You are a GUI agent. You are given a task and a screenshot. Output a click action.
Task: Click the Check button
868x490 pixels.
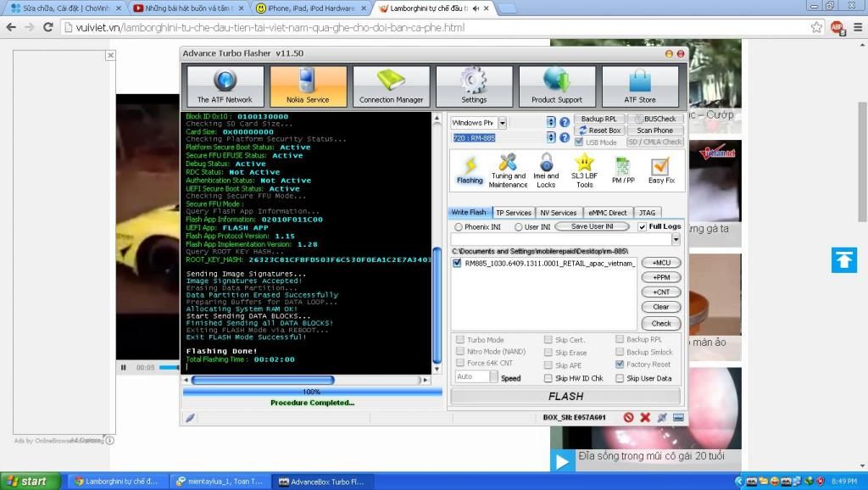click(661, 323)
